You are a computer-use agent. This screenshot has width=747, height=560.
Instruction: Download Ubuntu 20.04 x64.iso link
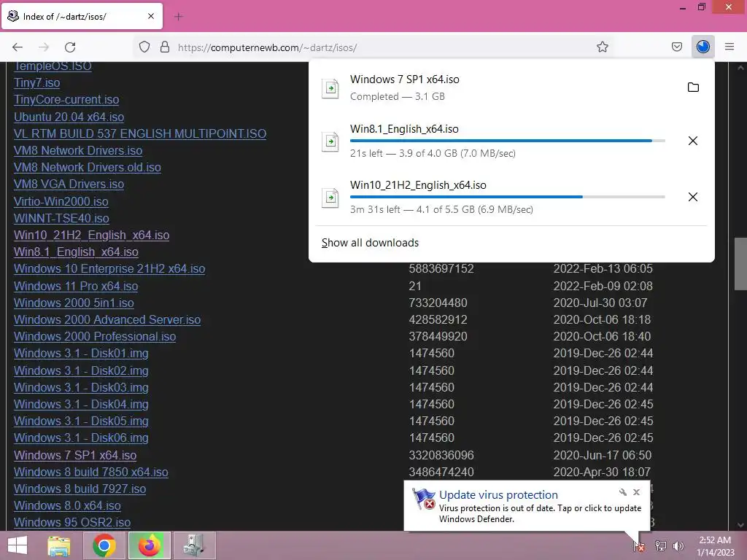69,117
